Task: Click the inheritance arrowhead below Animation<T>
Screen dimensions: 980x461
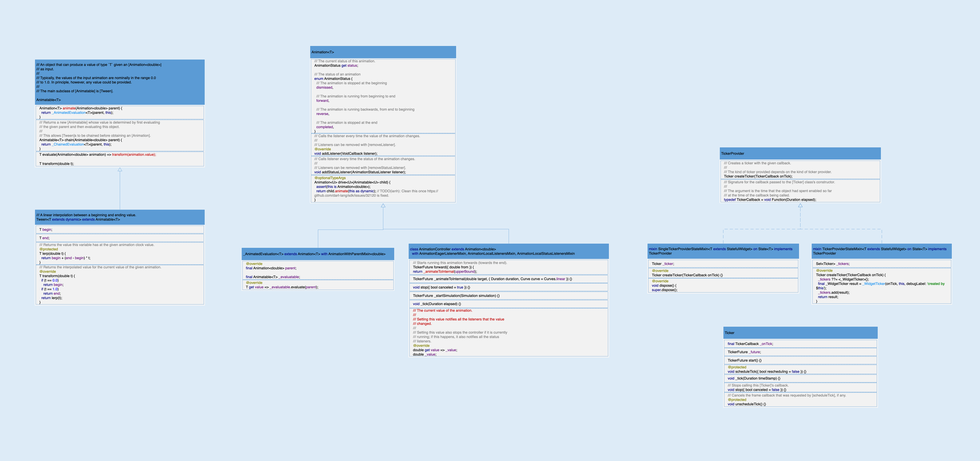Action: [x=383, y=205]
